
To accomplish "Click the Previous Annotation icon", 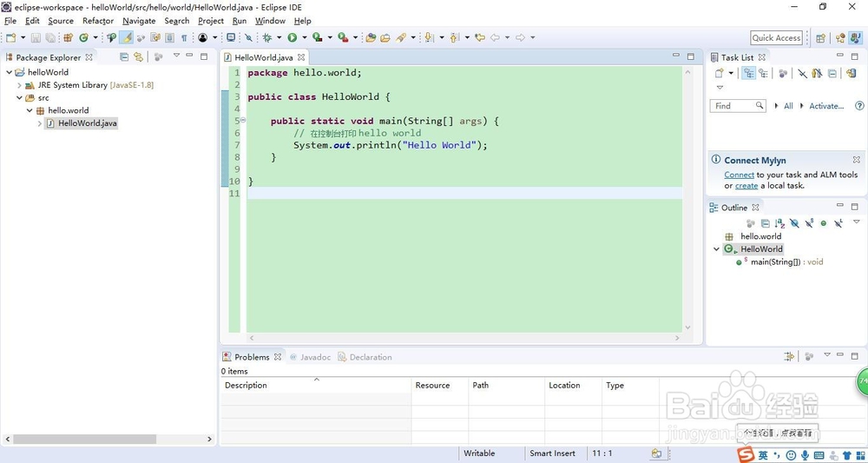I will pos(455,37).
